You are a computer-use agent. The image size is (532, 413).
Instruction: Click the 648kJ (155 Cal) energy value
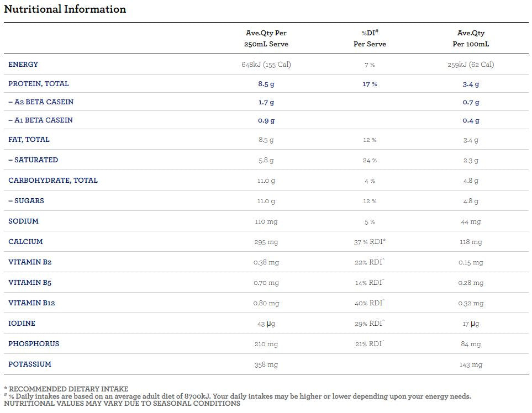click(x=266, y=65)
